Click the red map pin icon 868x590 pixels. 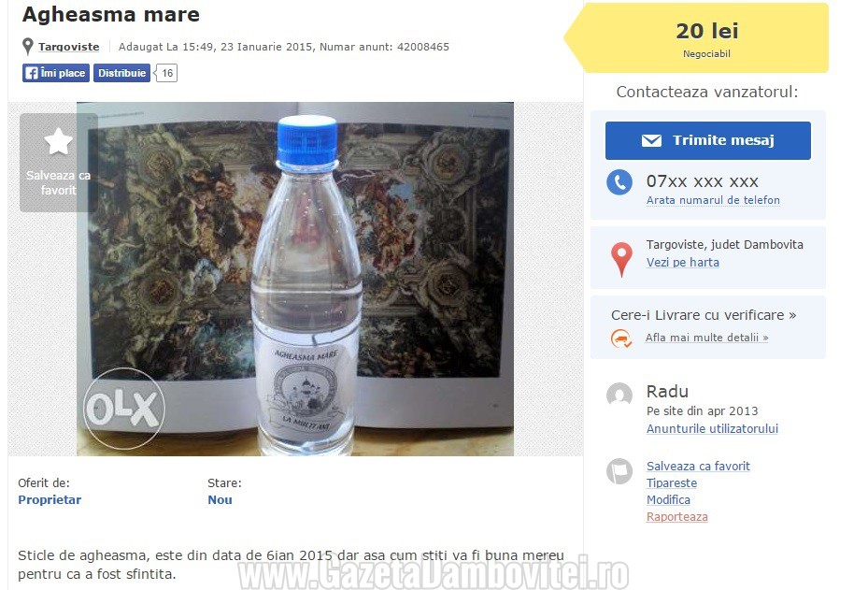(621, 259)
